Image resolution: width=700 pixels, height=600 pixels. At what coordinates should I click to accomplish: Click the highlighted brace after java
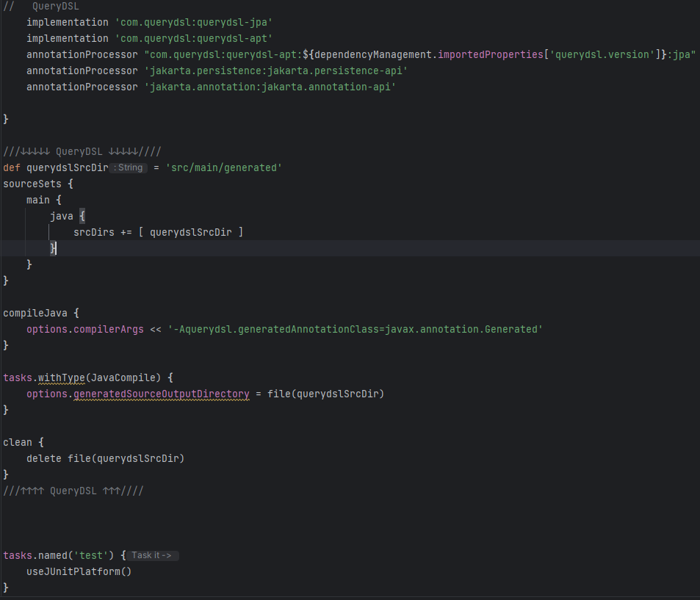(x=82, y=216)
